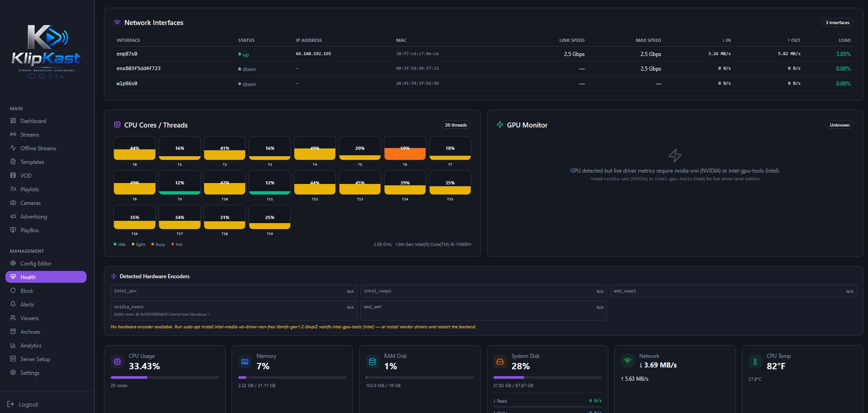Click the Analytics chart icon
Image resolution: width=868 pixels, height=413 pixels.
[13, 345]
